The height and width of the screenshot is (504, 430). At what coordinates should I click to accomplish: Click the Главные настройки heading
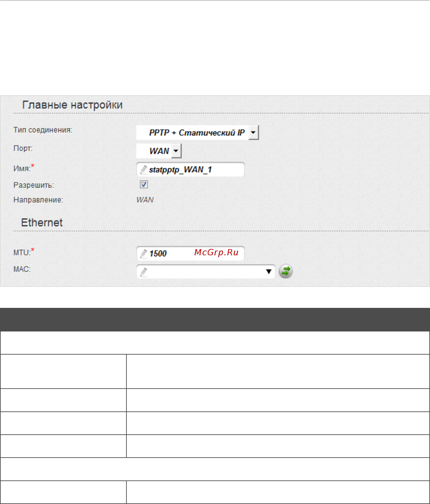72,105
